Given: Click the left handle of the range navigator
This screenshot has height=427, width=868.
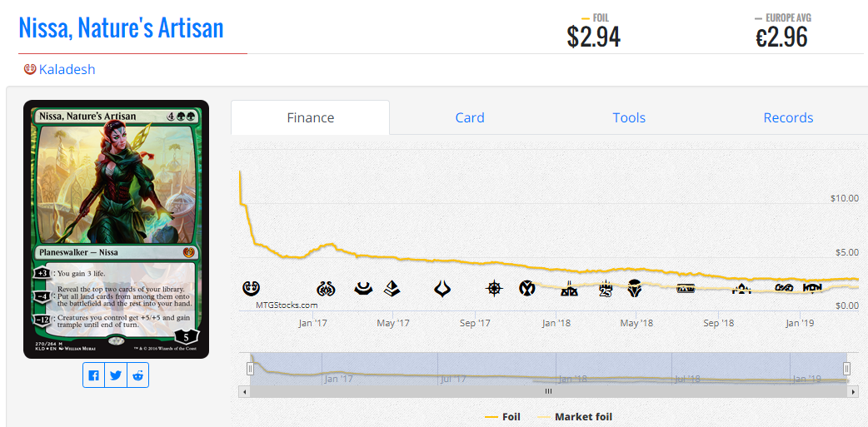Looking at the screenshot, I should (x=250, y=369).
